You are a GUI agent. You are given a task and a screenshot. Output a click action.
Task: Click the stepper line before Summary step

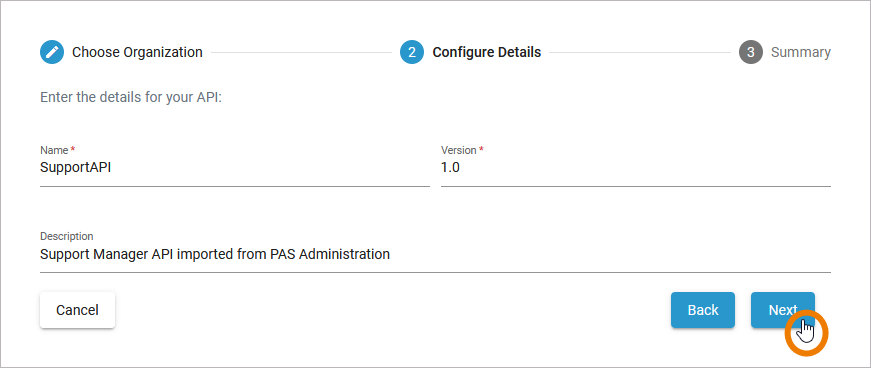640,53
